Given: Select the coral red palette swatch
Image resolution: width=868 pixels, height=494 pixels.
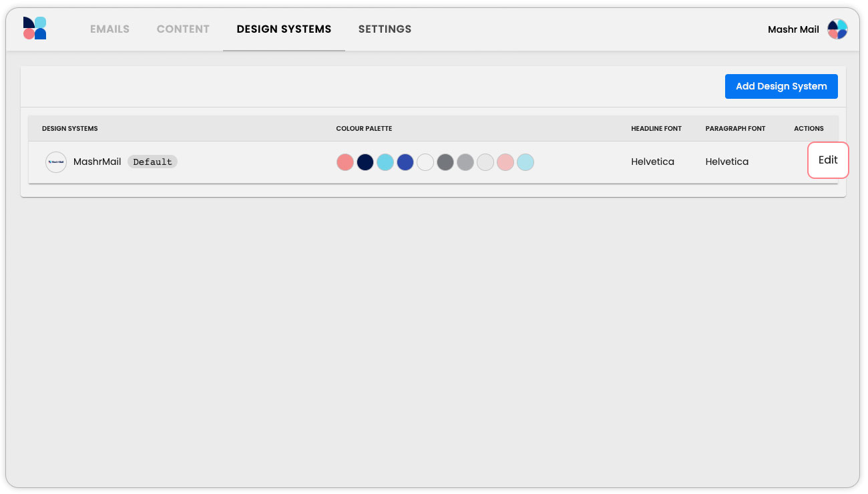Looking at the screenshot, I should pyautogui.click(x=345, y=162).
